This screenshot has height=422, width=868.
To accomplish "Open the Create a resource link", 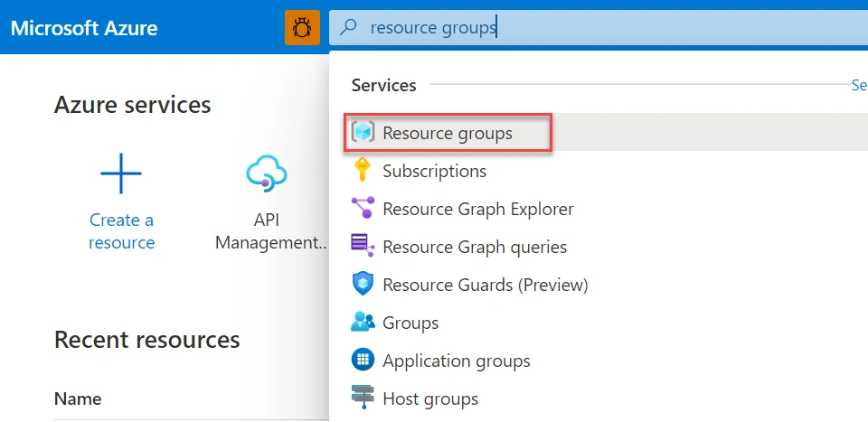I will pos(121,231).
